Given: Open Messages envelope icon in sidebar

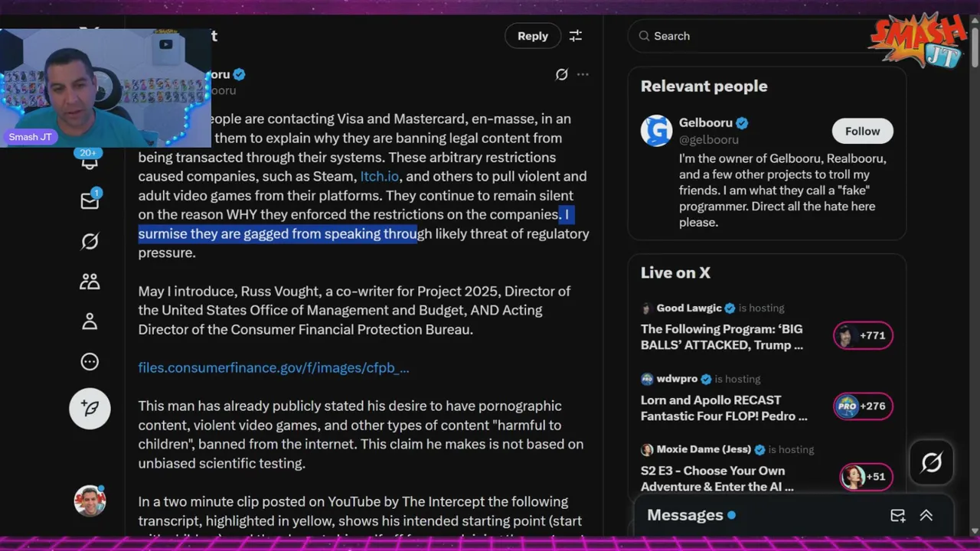Looking at the screenshot, I should tap(90, 201).
